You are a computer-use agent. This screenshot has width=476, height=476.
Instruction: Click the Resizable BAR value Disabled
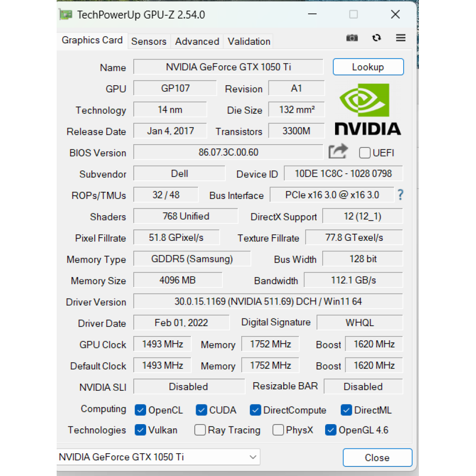point(363,387)
